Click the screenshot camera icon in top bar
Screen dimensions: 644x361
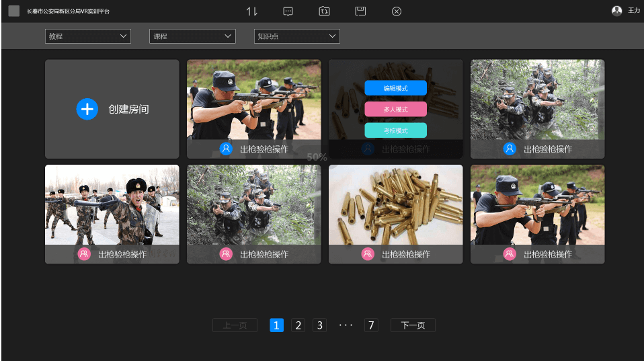point(324,11)
